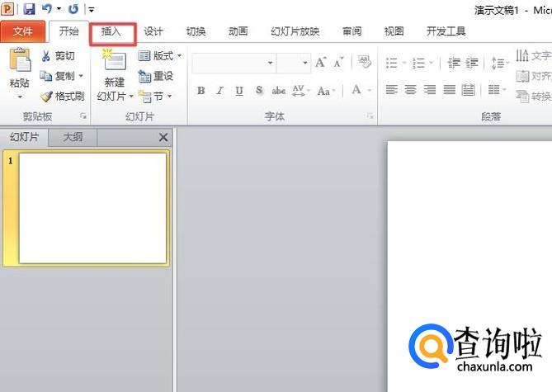Screen dimensions: 552x392
Task: Toggle Bold formatting
Action: (x=201, y=91)
